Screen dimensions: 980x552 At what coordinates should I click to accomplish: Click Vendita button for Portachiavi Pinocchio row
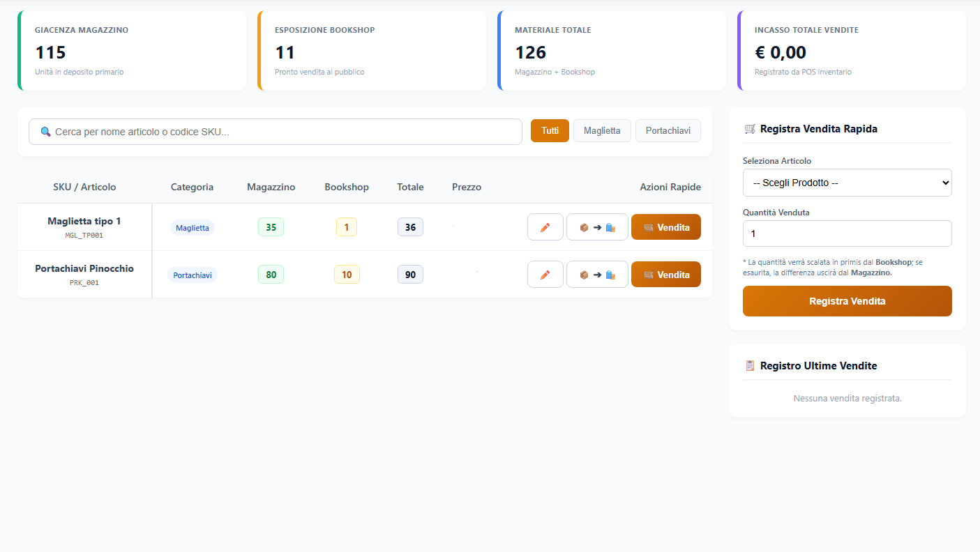pyautogui.click(x=666, y=275)
